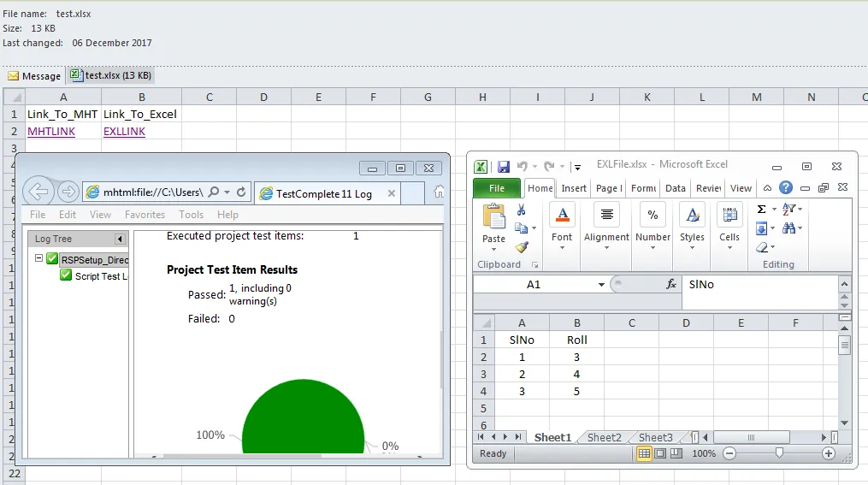Open the Tools menu in browser
The height and width of the screenshot is (485, 868).
tap(191, 214)
